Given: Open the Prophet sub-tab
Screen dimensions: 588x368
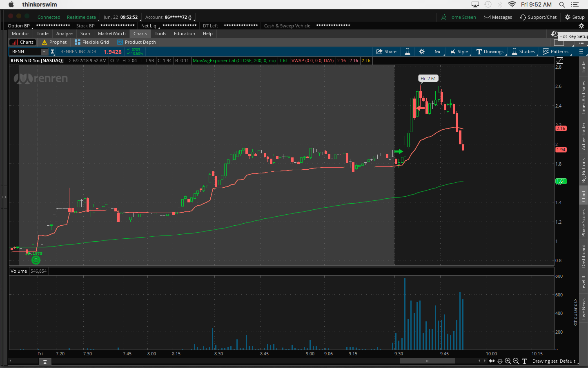Looking at the screenshot, I should (54, 42).
